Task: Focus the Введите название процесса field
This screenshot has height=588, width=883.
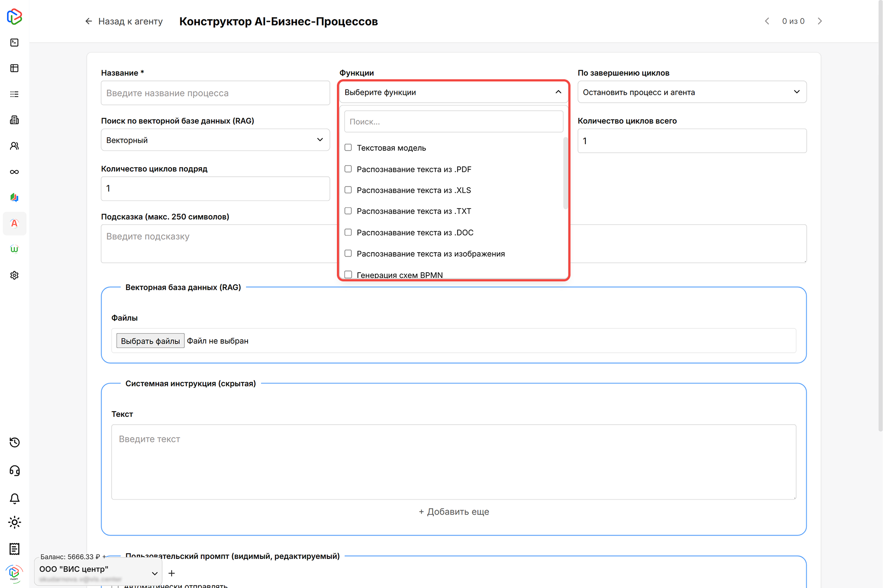Action: pos(215,93)
